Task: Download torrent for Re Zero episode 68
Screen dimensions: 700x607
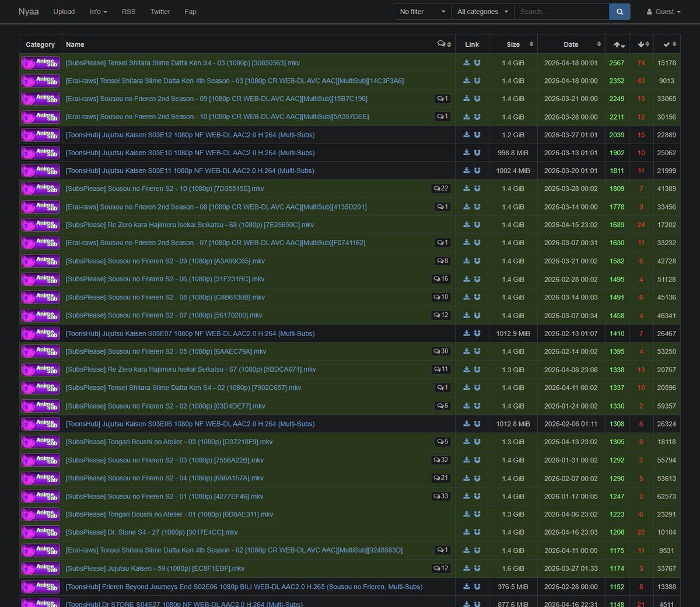Action: tap(467, 225)
